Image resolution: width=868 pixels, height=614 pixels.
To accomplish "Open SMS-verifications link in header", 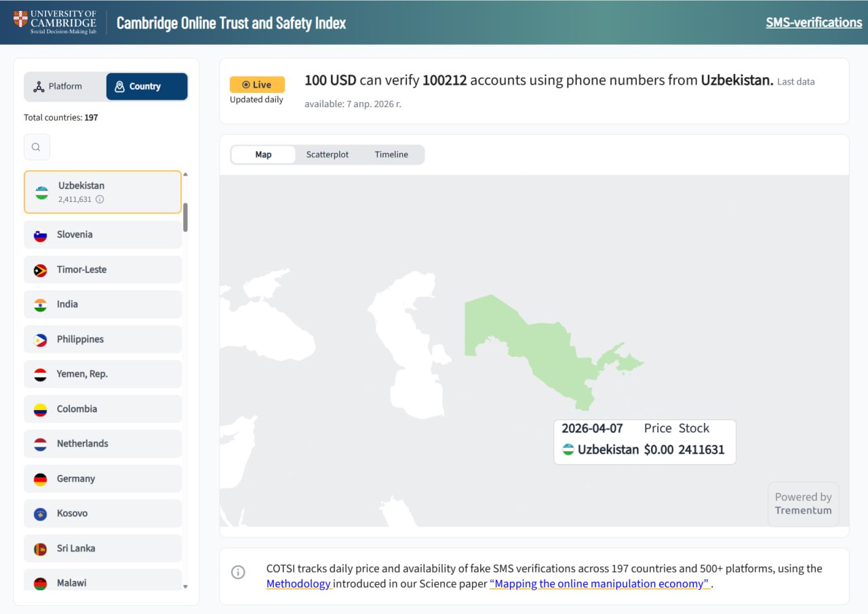I will (814, 22).
